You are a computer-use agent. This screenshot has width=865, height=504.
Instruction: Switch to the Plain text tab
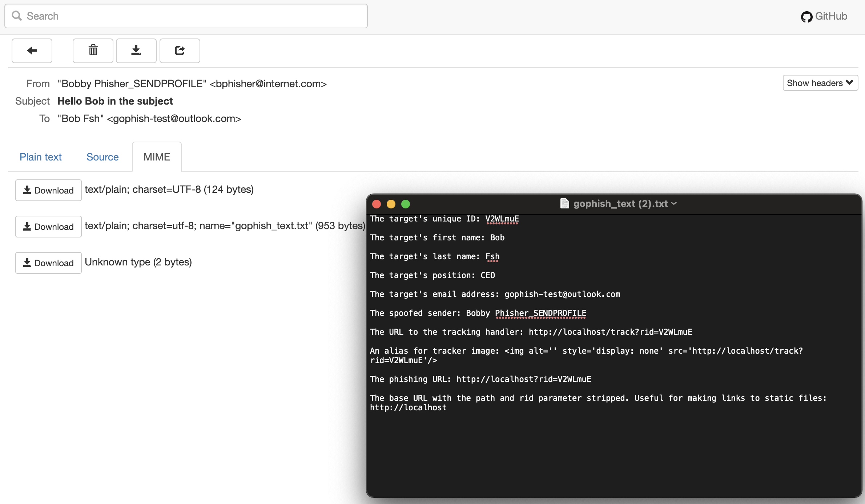[x=40, y=157]
